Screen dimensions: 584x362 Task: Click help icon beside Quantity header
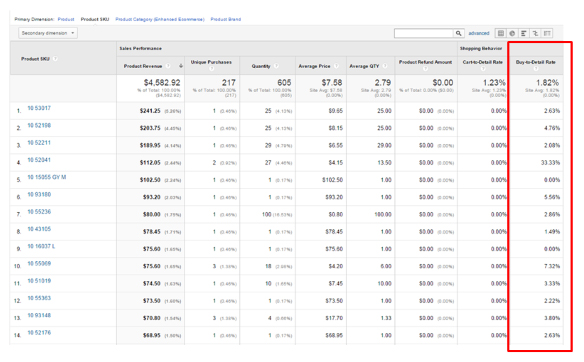tap(276, 66)
